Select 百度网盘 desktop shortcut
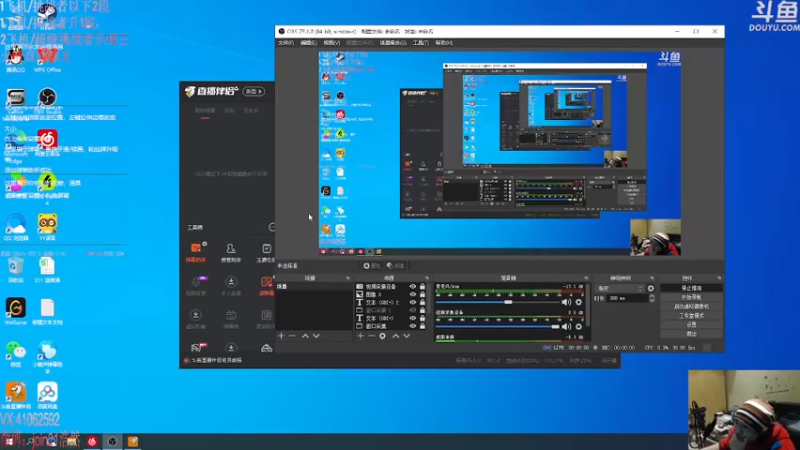800x450 pixels. [47, 396]
